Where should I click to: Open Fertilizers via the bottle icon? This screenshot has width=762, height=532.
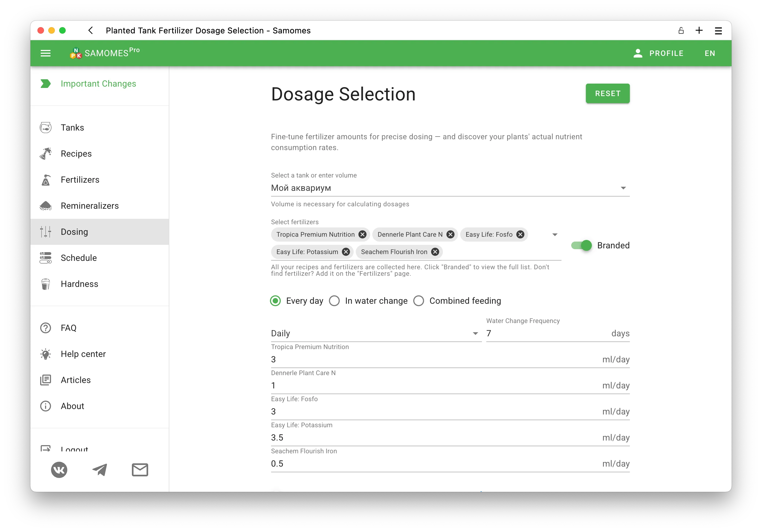point(46,179)
